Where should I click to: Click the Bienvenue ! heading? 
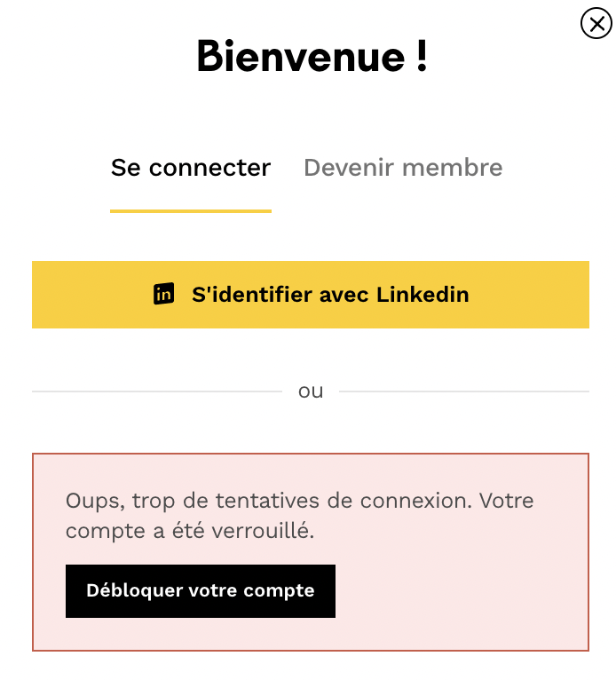tap(312, 56)
